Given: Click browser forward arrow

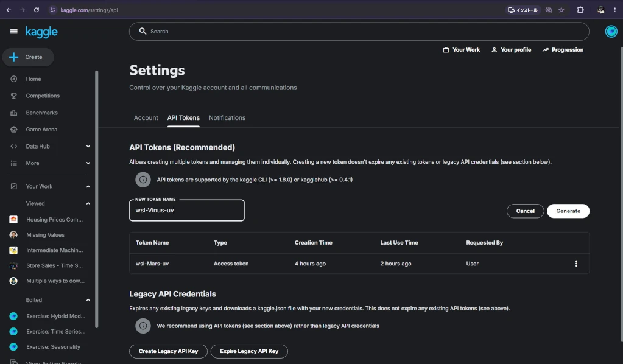Looking at the screenshot, I should tap(23, 10).
